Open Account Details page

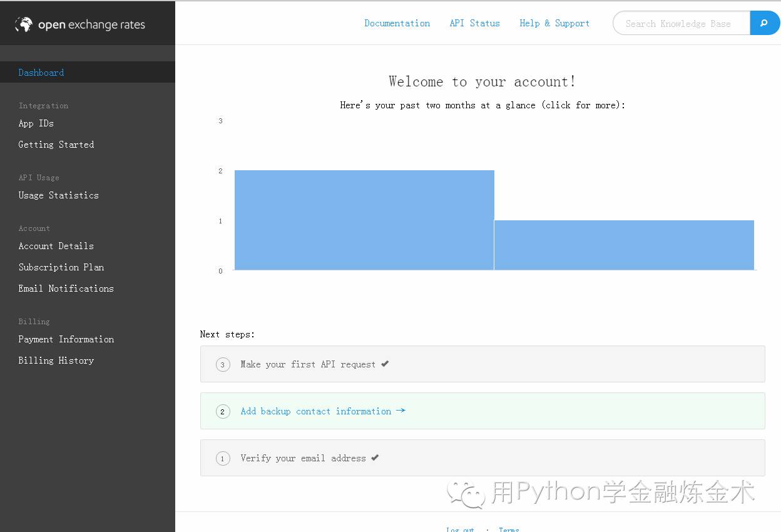pos(56,246)
